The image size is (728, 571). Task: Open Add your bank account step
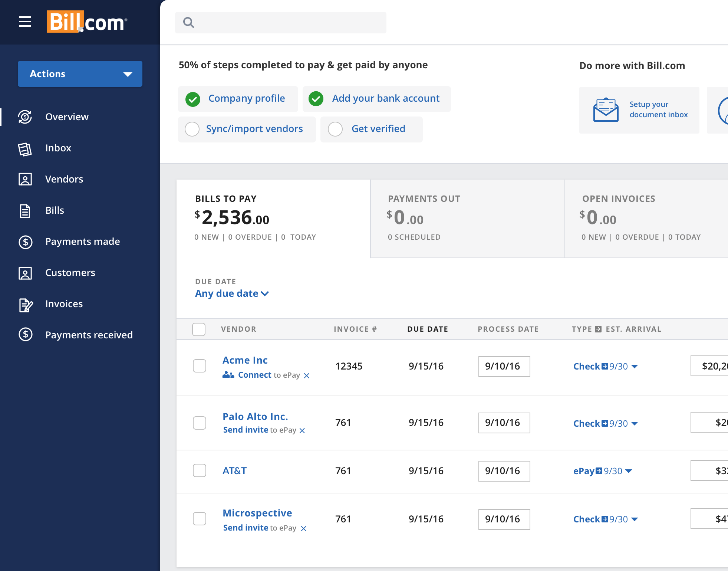(377, 99)
